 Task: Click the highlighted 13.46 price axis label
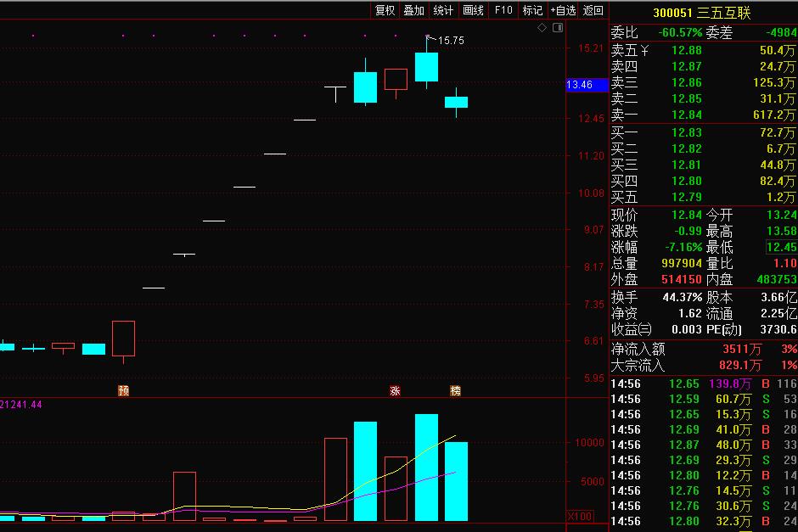point(586,85)
